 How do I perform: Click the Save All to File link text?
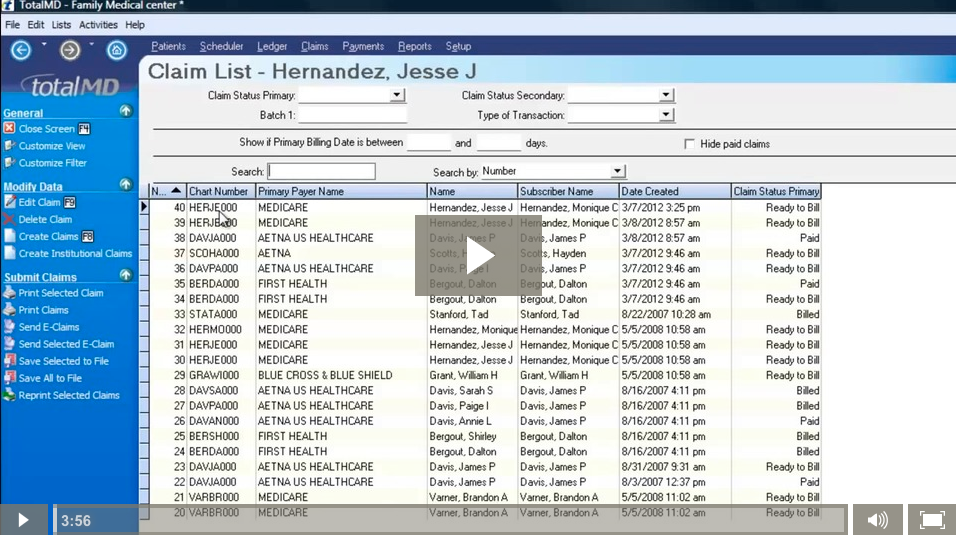[x=50, y=378]
